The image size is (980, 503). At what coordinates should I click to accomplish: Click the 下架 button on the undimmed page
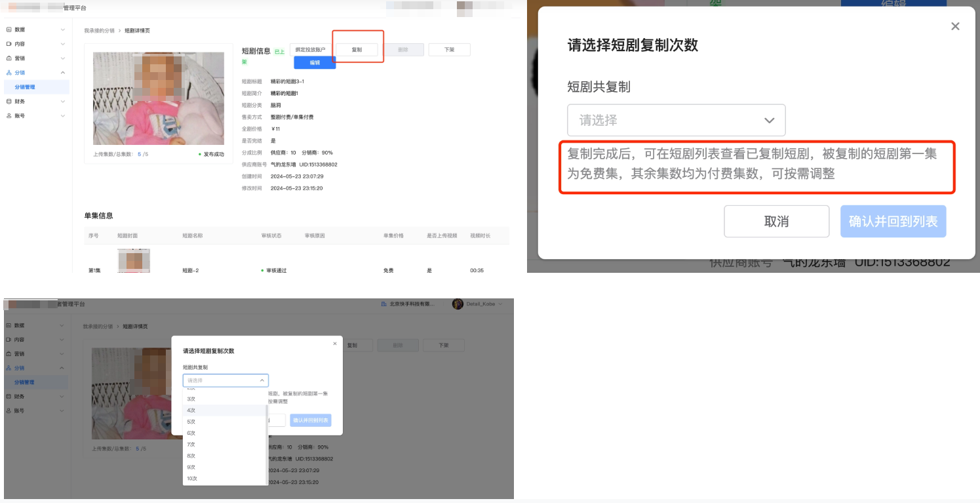[449, 50]
